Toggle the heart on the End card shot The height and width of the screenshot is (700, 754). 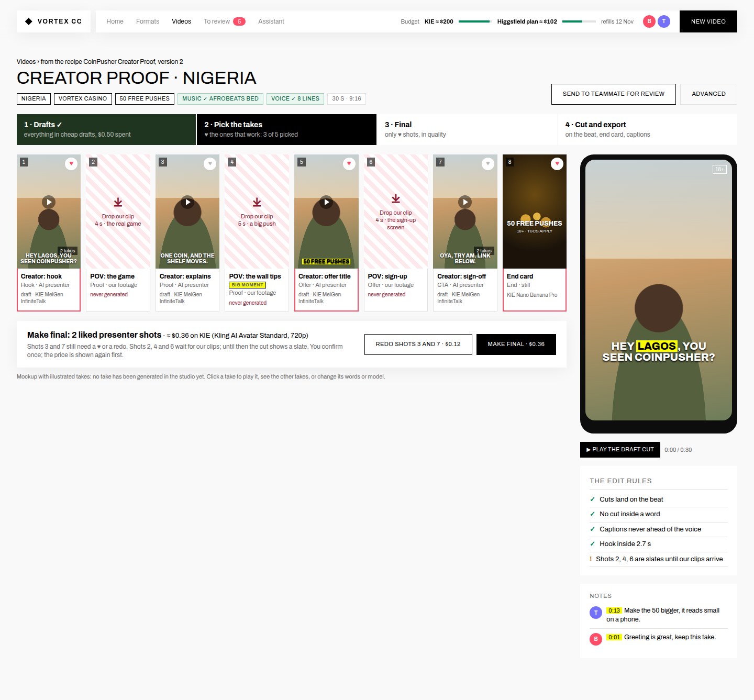[557, 164]
